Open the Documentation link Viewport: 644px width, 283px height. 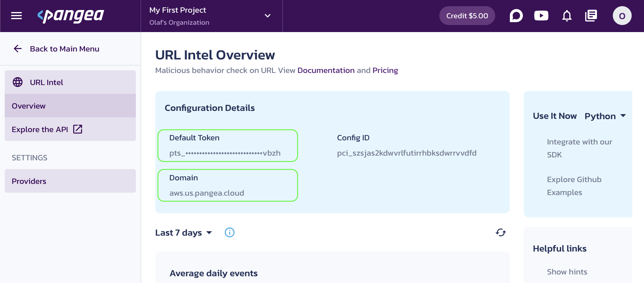pyautogui.click(x=326, y=70)
